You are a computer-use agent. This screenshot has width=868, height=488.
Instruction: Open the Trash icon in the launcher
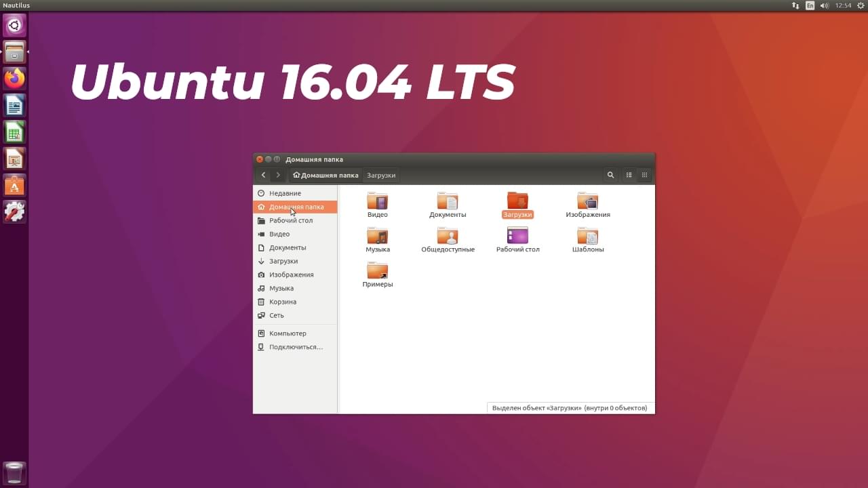pyautogui.click(x=14, y=473)
